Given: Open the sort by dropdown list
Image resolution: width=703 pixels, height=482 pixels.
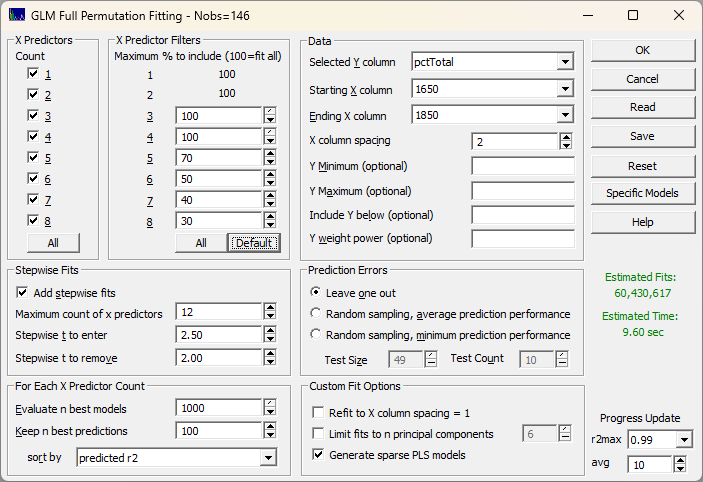Looking at the screenshot, I should click(x=267, y=458).
